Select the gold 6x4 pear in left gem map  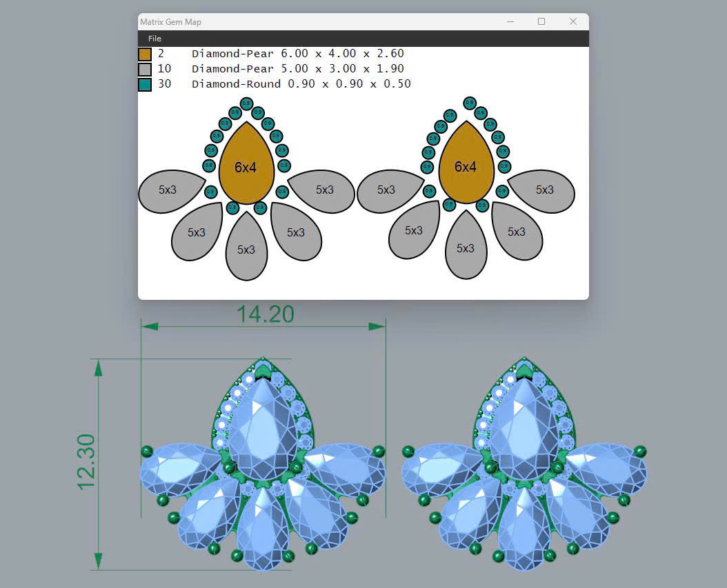tap(246, 165)
